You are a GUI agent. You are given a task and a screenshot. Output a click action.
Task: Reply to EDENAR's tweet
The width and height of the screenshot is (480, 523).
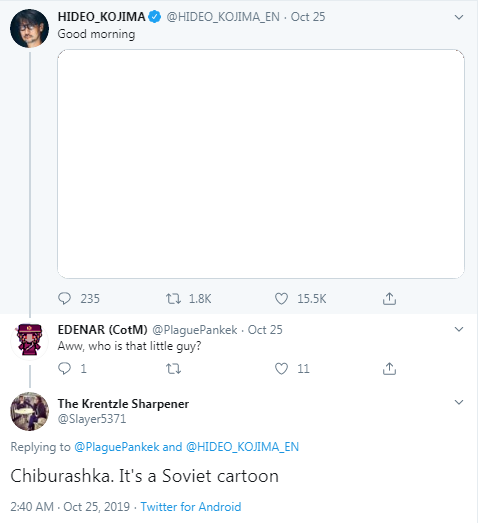pyautogui.click(x=64, y=369)
